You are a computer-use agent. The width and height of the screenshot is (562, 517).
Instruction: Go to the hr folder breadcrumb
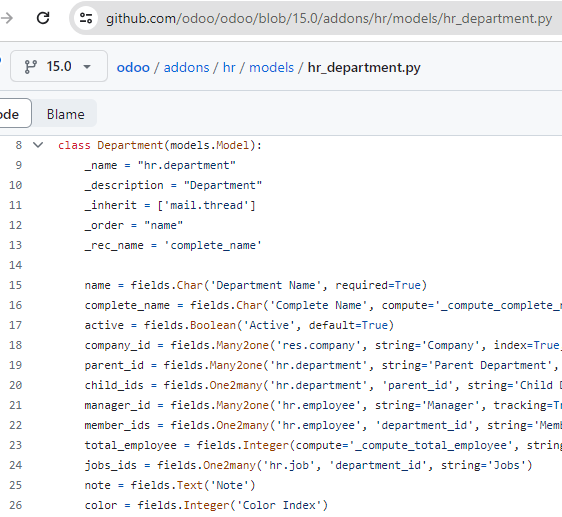229,67
